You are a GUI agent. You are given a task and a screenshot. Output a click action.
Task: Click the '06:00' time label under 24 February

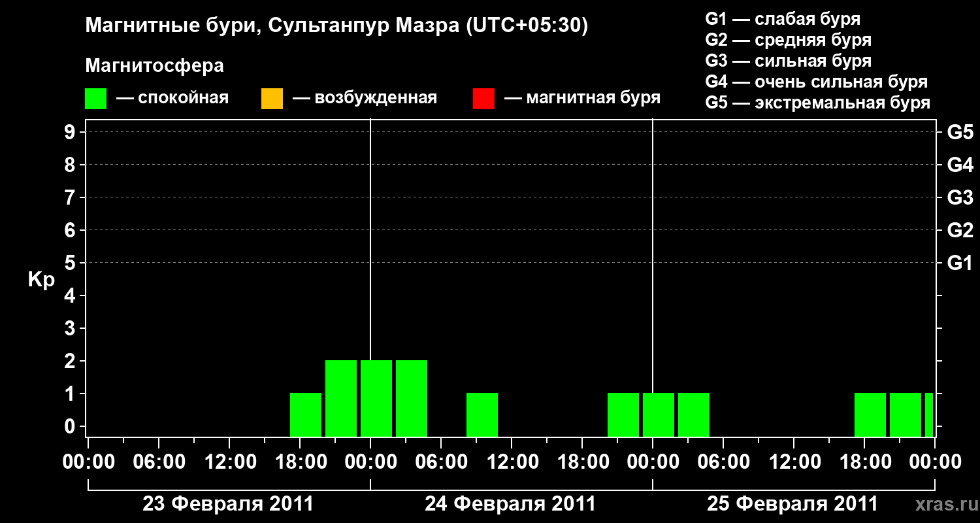tap(441, 462)
